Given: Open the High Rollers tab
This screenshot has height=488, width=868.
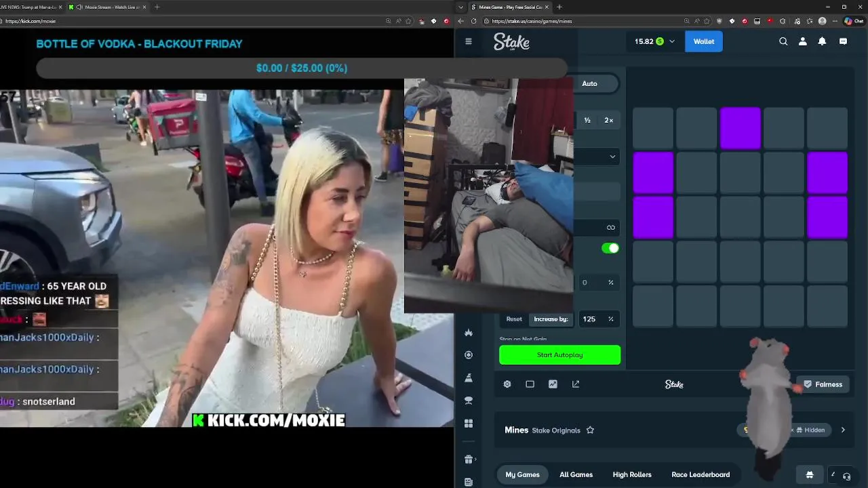Looking at the screenshot, I should [x=632, y=474].
